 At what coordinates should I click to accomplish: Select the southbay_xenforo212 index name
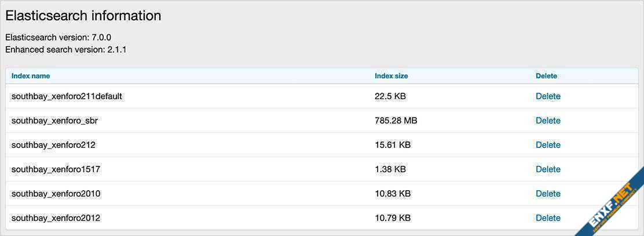(x=53, y=145)
